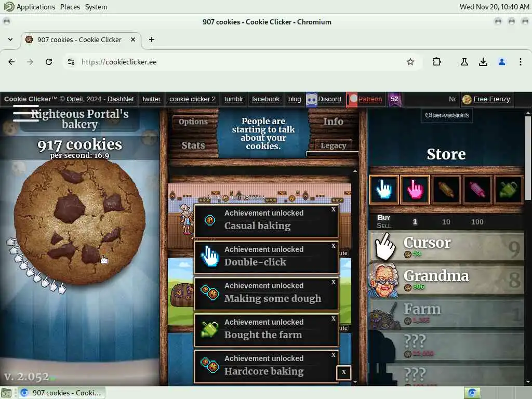The image size is (532, 399).
Task: Open a new browser tab
Action: [x=152, y=39]
